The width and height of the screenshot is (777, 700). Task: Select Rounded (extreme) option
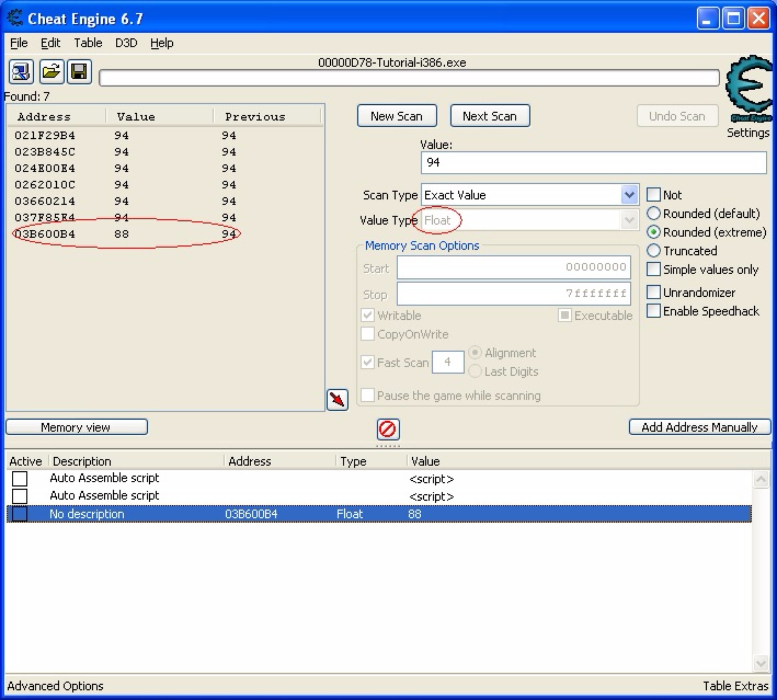click(653, 232)
